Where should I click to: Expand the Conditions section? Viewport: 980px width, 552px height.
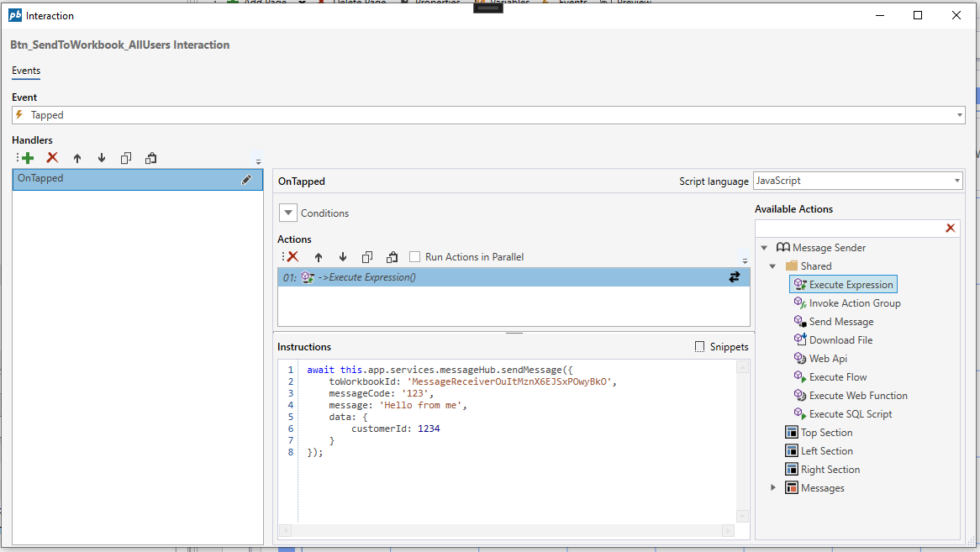288,213
